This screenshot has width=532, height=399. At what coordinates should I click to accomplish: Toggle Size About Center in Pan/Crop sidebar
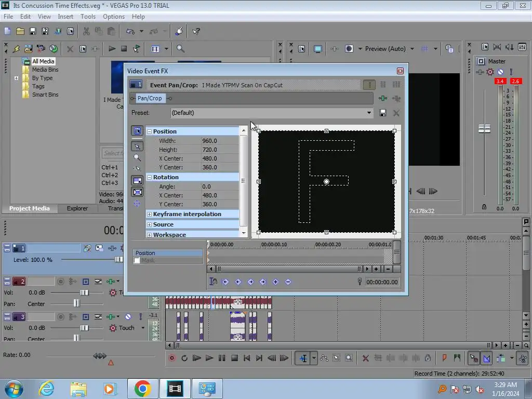(137, 192)
